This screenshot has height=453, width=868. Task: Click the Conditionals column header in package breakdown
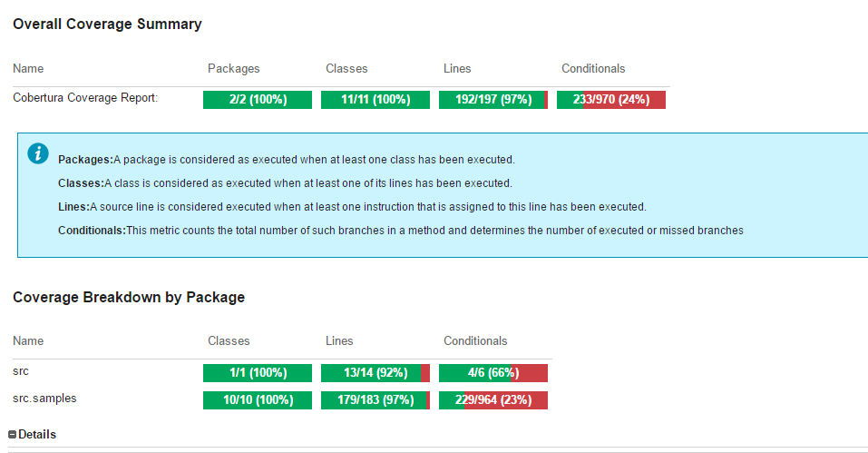(x=475, y=341)
